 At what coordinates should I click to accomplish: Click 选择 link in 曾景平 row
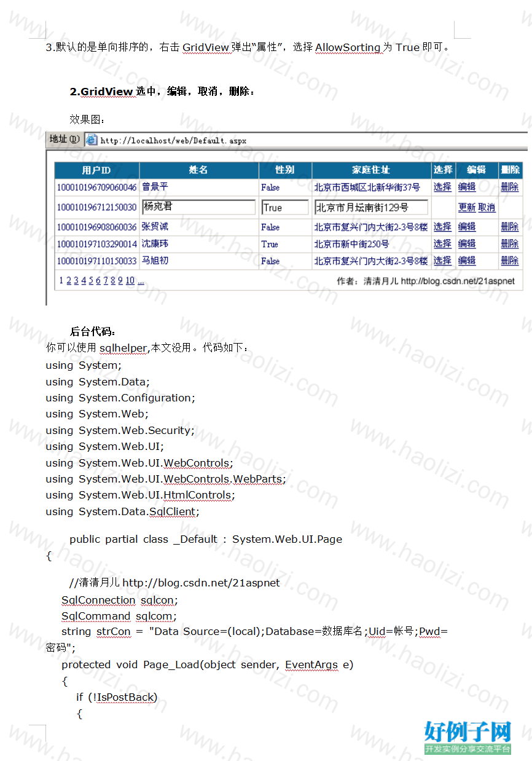[442, 187]
